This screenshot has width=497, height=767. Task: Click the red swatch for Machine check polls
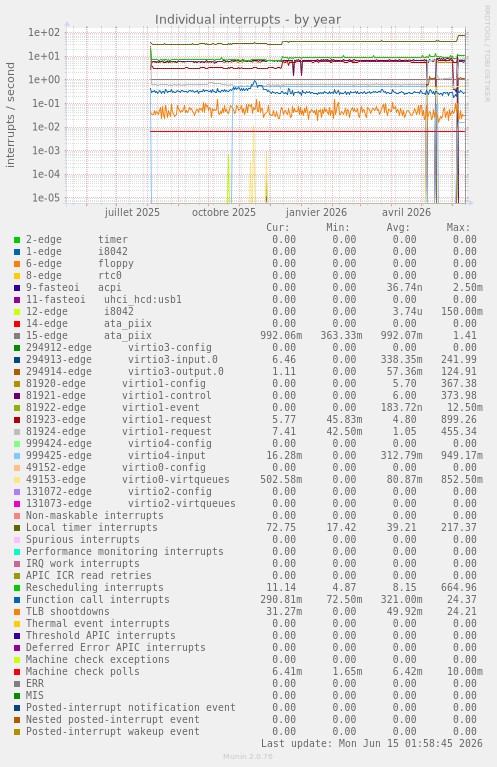click(x=17, y=672)
